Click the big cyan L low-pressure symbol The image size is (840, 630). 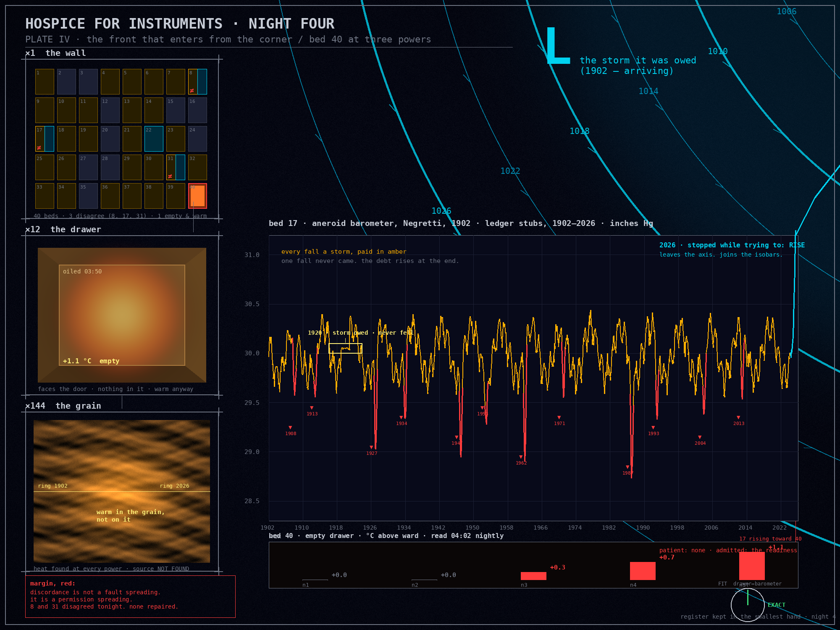point(558,46)
